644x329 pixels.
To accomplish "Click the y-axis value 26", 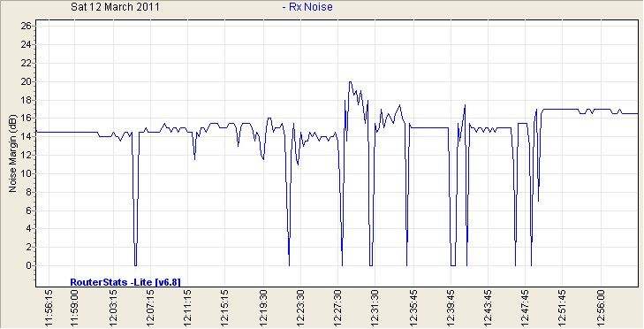I will coord(26,26).
